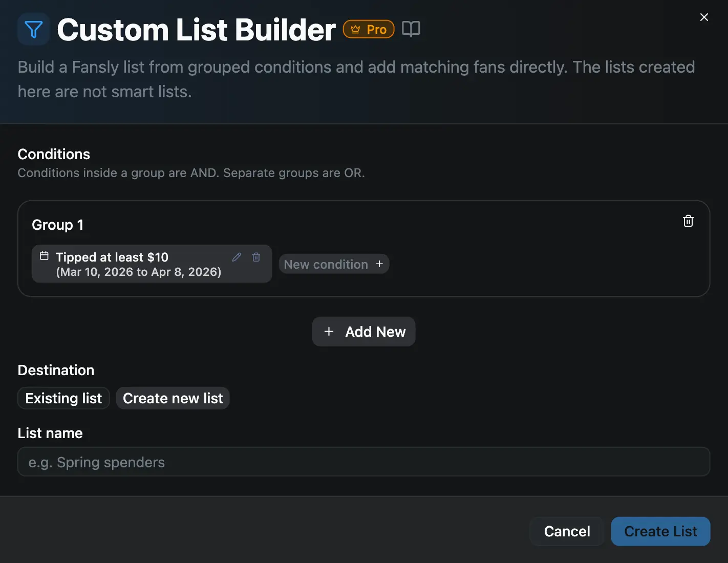Image resolution: width=728 pixels, height=563 pixels.
Task: Click the Create List button
Action: (x=660, y=531)
